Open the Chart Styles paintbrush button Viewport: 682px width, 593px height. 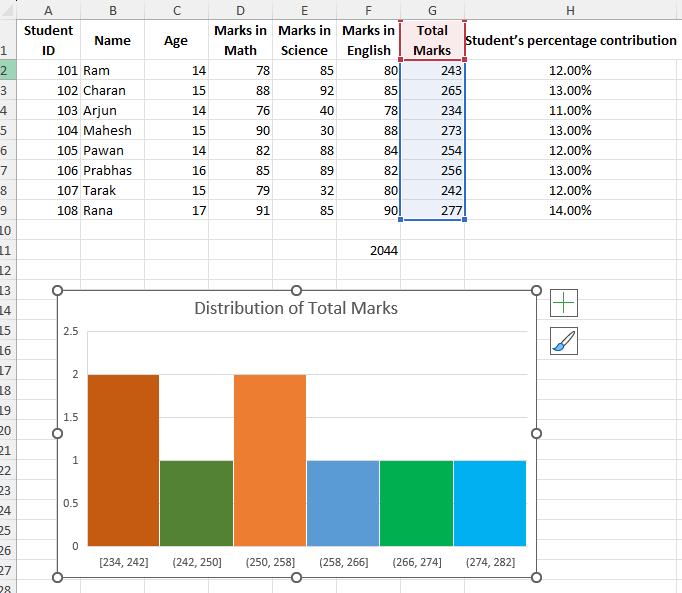tap(564, 342)
